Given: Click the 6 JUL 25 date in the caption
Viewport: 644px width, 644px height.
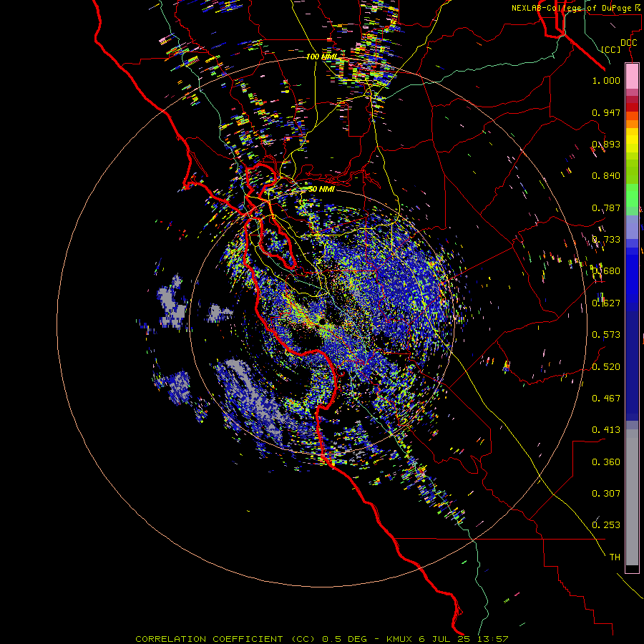Looking at the screenshot, I should coord(445,639).
